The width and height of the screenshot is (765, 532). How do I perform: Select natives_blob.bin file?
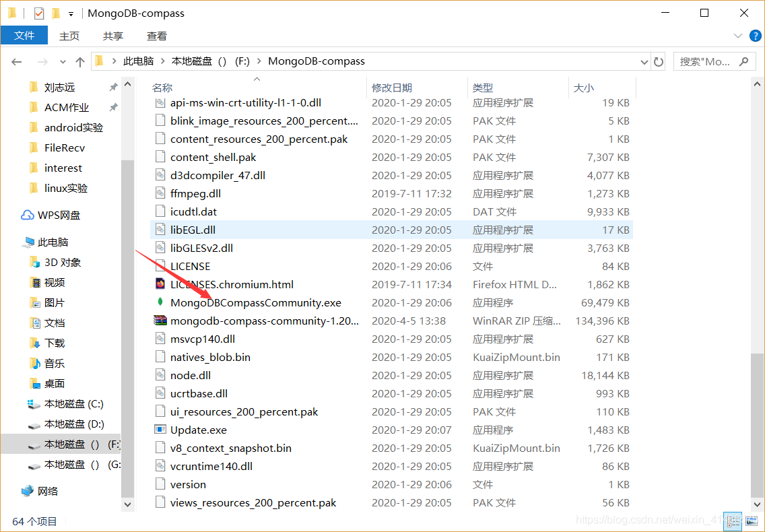coord(210,357)
